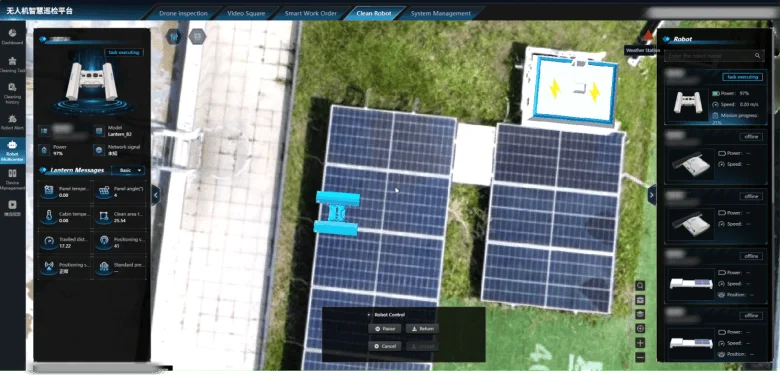
Task: Open the Dashboard sidebar item
Action: click(12, 36)
